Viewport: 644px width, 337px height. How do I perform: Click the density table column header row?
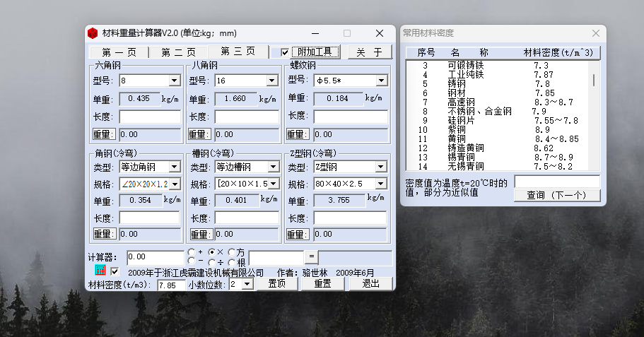(503, 52)
